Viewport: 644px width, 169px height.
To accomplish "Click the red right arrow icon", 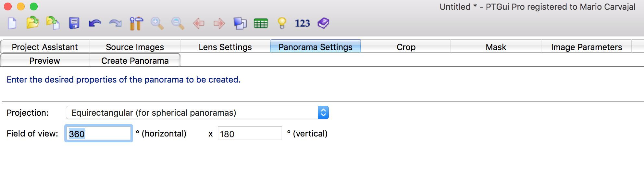I will (219, 23).
